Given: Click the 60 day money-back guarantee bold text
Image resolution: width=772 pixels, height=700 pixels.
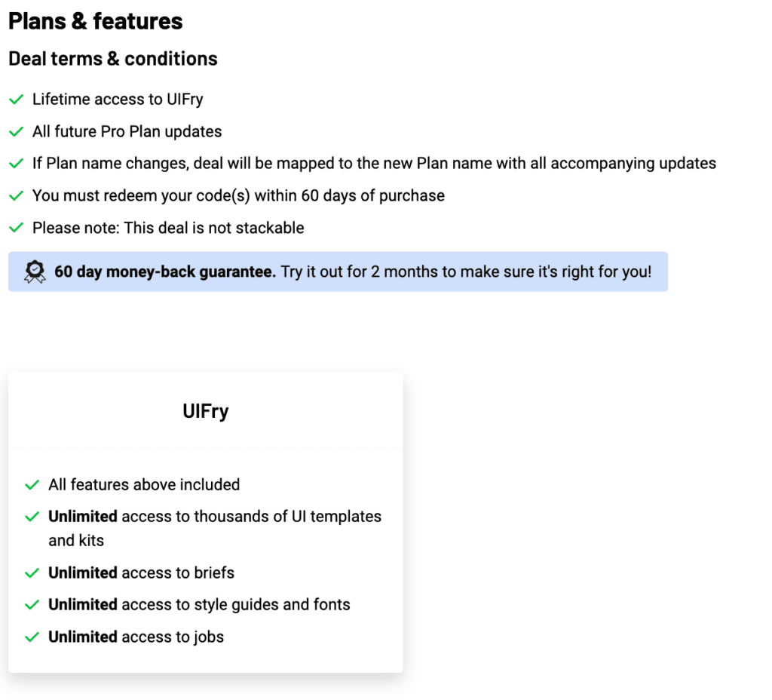Looking at the screenshot, I should click(165, 272).
